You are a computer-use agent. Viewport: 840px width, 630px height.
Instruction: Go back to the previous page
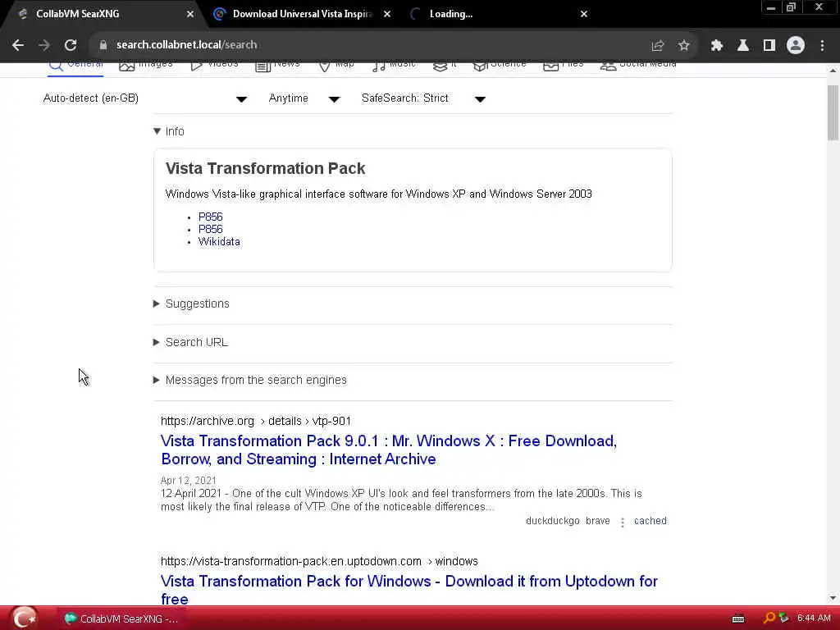[x=18, y=45]
